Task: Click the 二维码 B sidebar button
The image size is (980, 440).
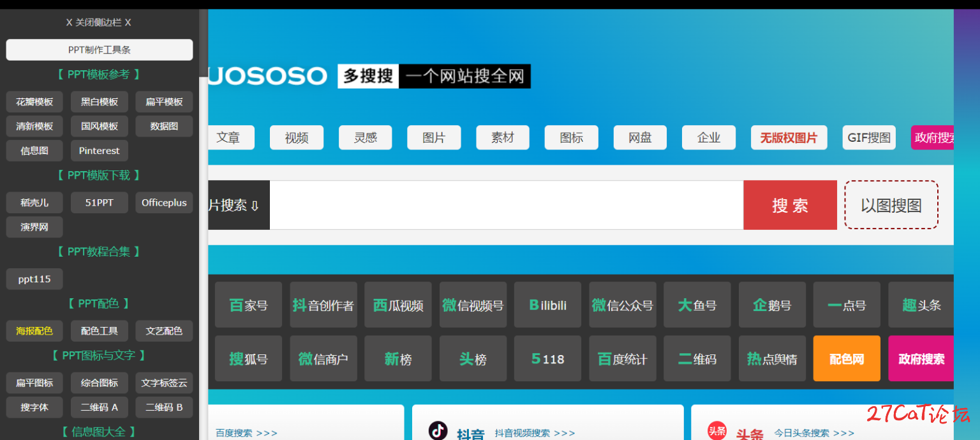Action: click(x=164, y=407)
